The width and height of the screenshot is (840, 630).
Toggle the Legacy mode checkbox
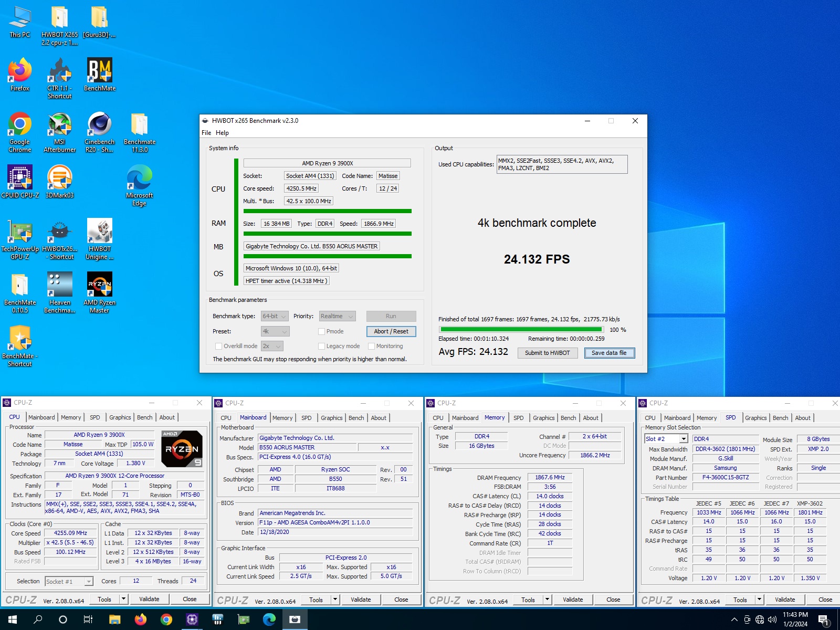click(321, 346)
